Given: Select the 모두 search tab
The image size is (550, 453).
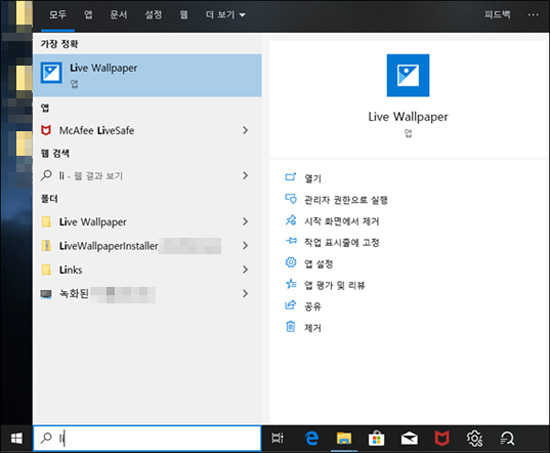Looking at the screenshot, I should pos(58,15).
